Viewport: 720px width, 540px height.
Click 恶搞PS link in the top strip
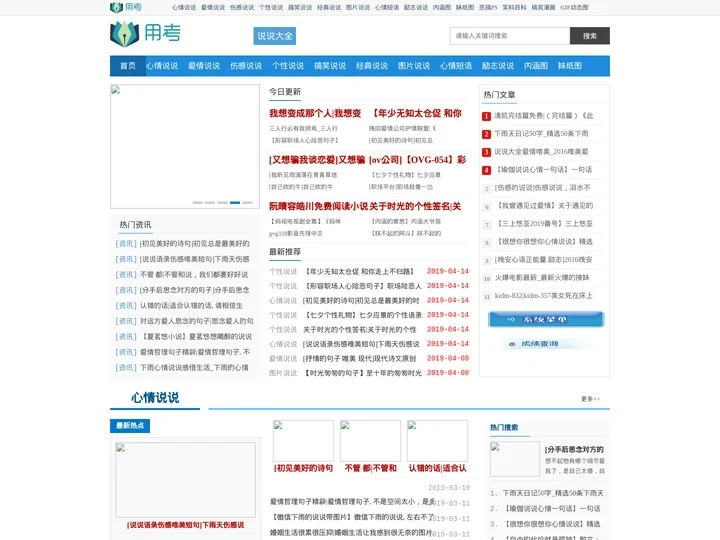[x=488, y=7]
